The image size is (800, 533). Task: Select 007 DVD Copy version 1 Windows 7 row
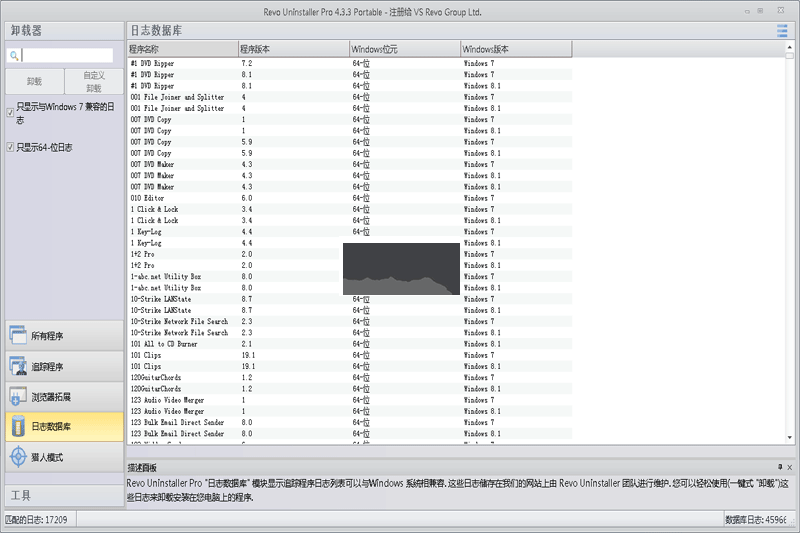350,119
